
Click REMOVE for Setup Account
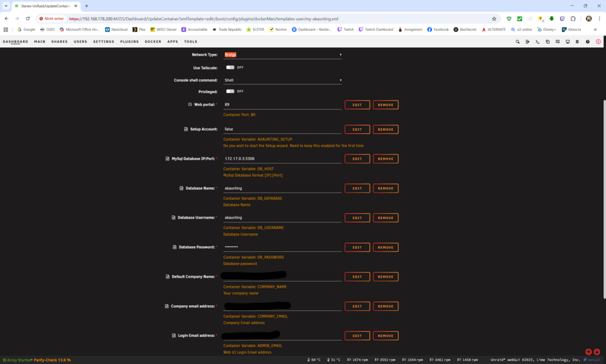pos(385,130)
